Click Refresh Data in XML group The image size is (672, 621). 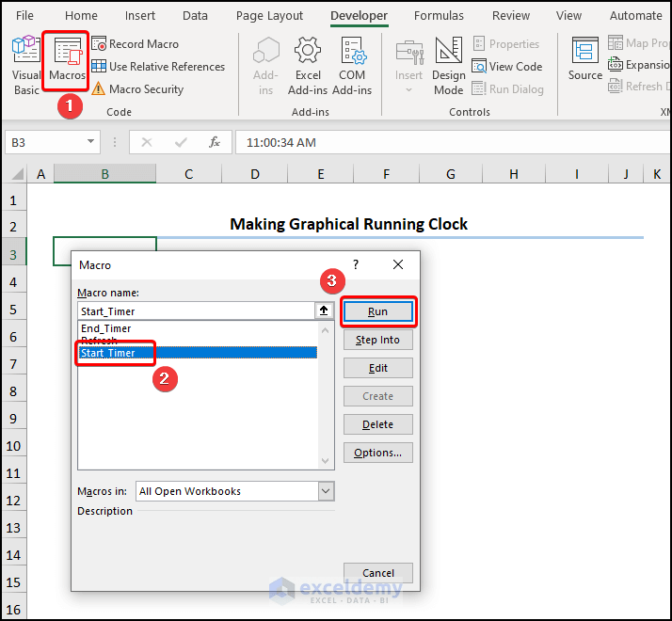pos(638,87)
